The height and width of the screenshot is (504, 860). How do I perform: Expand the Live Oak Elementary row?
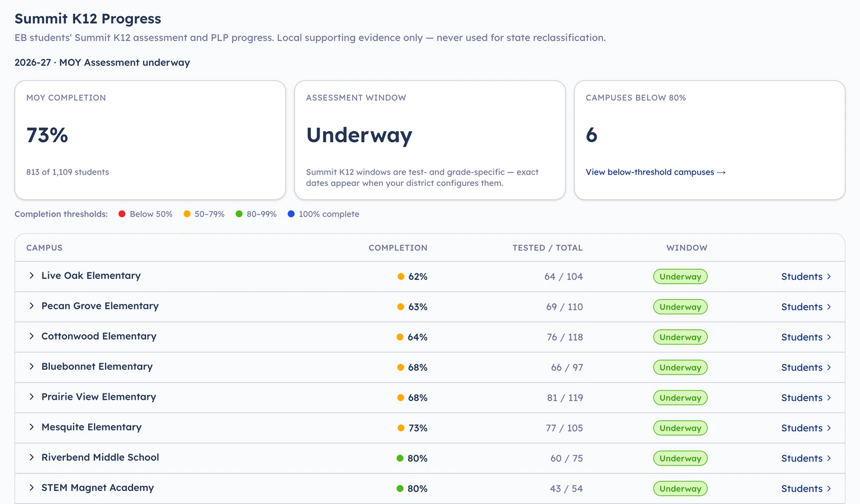(x=32, y=276)
